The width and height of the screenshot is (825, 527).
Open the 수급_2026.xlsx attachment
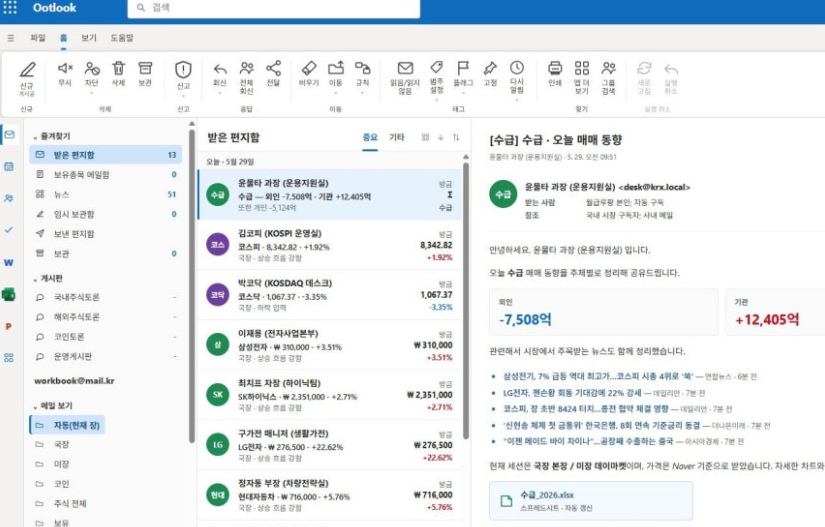pos(591,501)
